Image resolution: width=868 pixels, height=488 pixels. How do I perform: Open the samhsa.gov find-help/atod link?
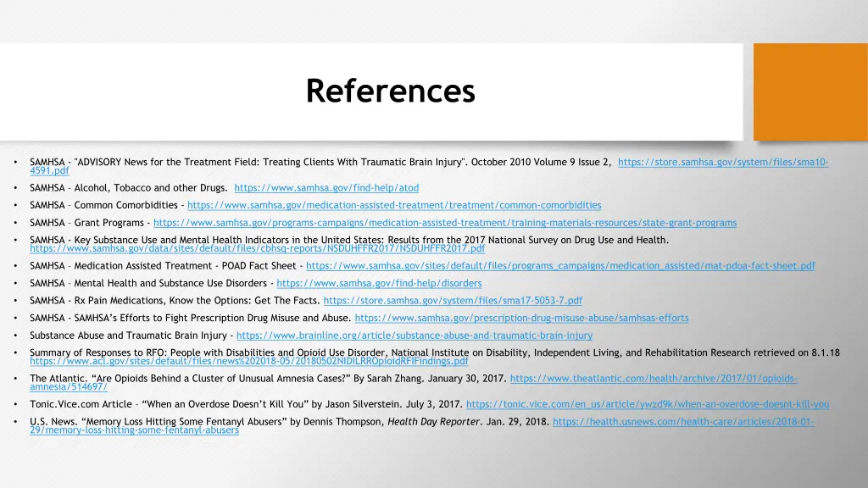point(326,188)
